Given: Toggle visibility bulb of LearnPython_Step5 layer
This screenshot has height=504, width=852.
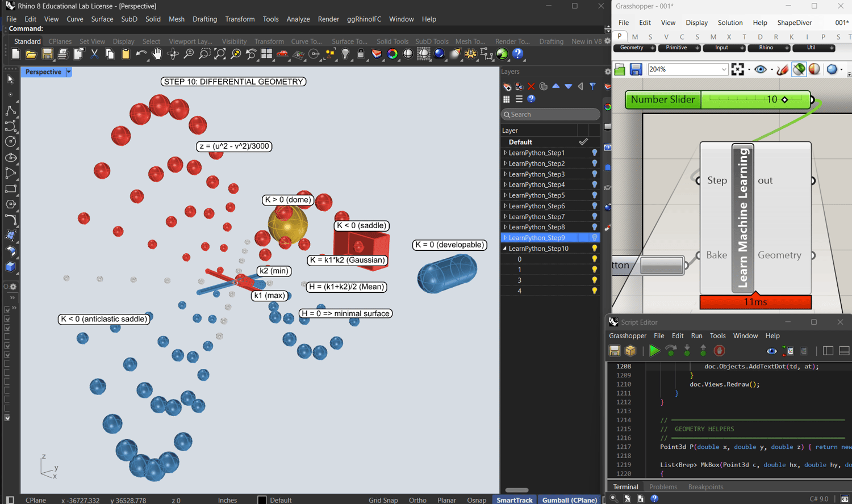Looking at the screenshot, I should pyautogui.click(x=595, y=195).
